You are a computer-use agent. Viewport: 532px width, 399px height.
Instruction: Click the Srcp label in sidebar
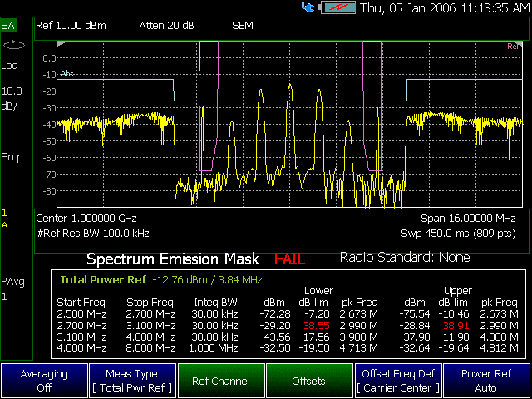click(x=12, y=157)
